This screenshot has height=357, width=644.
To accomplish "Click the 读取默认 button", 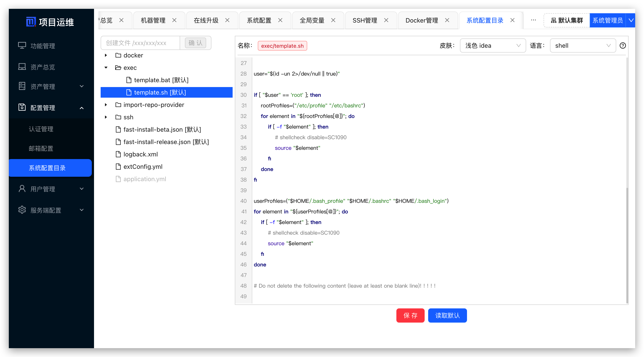I will click(447, 315).
